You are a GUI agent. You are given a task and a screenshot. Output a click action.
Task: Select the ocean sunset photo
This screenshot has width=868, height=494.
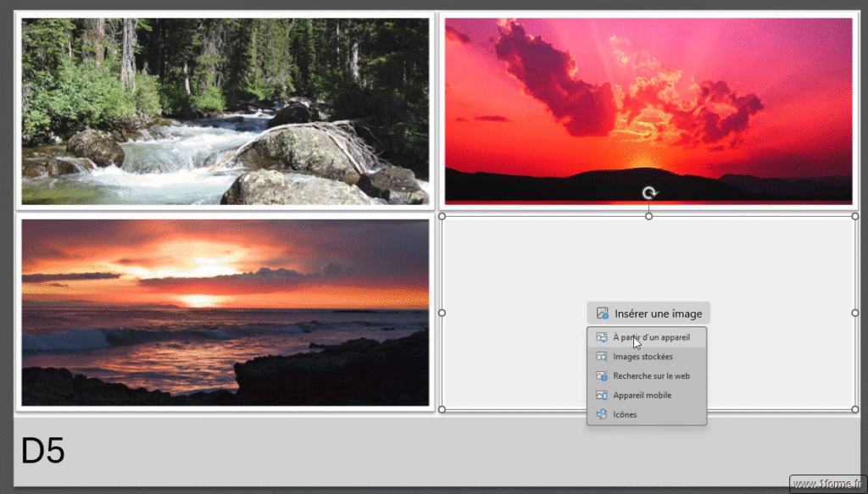pyautogui.click(x=224, y=312)
